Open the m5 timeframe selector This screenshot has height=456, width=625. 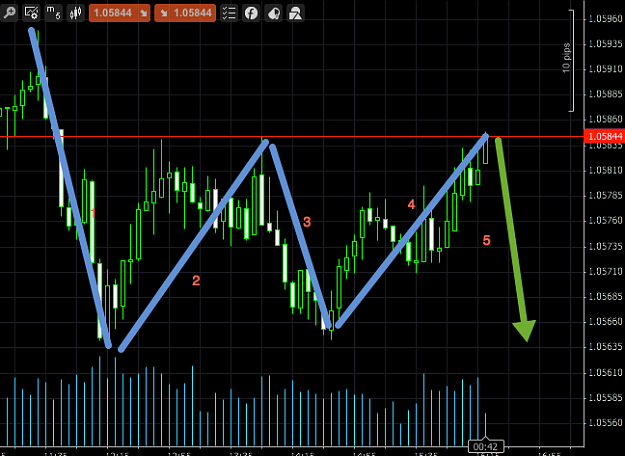(53, 13)
